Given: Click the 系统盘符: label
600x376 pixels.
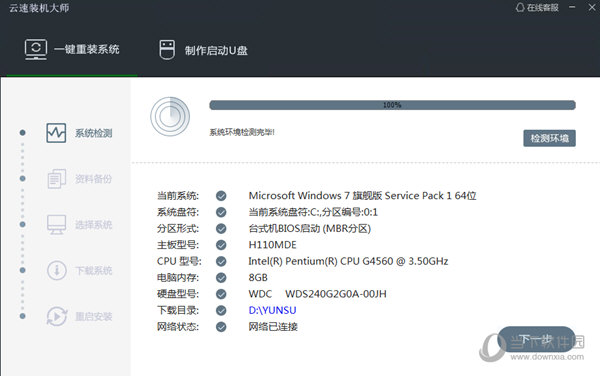Looking at the screenshot, I should click(178, 212).
